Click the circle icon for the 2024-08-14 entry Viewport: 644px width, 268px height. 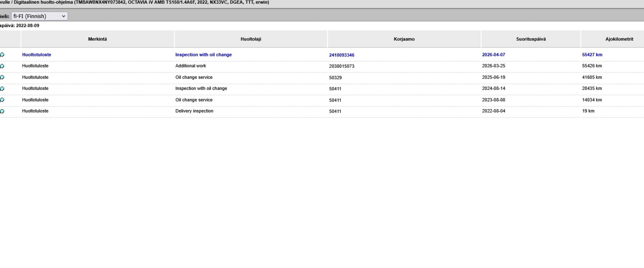pyautogui.click(x=2, y=89)
